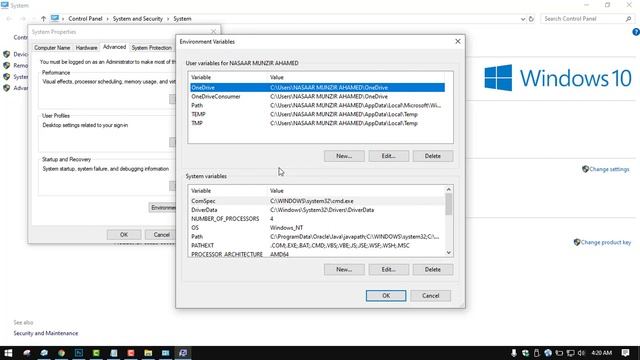Open the Change product key link
Viewport: 640px width, 360px height.
tap(606, 242)
